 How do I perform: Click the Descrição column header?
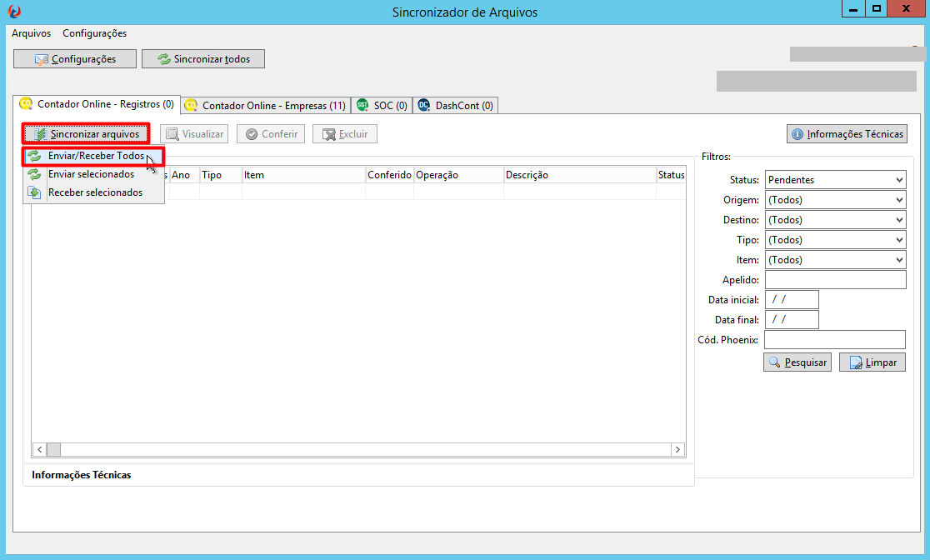coord(579,175)
